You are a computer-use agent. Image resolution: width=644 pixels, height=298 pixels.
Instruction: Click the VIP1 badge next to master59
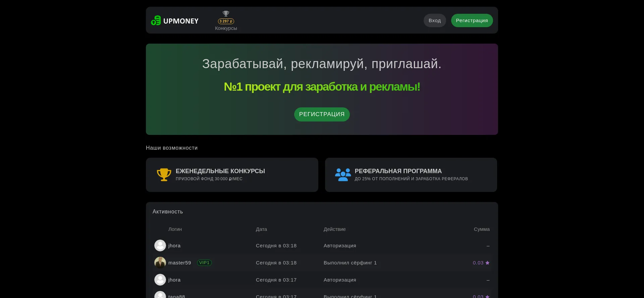pos(204,263)
